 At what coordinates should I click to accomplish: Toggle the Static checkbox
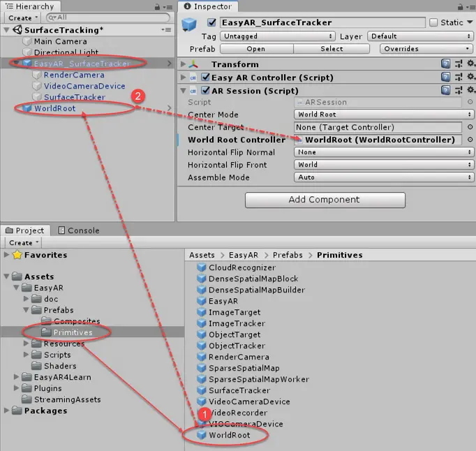pyautogui.click(x=433, y=22)
